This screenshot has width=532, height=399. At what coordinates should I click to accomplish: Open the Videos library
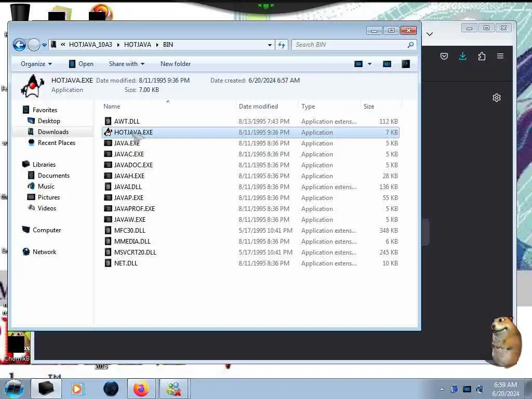click(x=47, y=208)
